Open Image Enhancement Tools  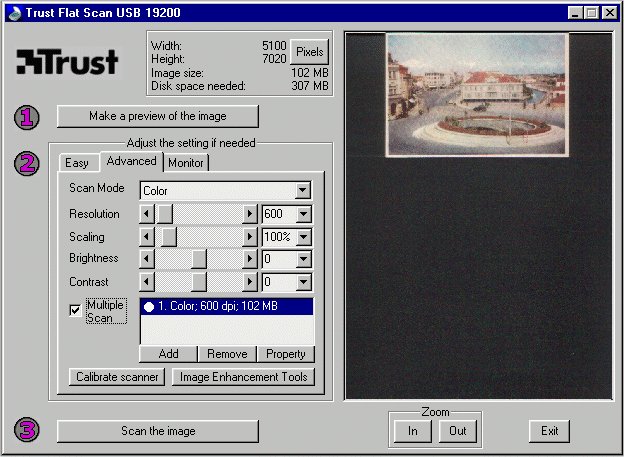click(x=243, y=377)
